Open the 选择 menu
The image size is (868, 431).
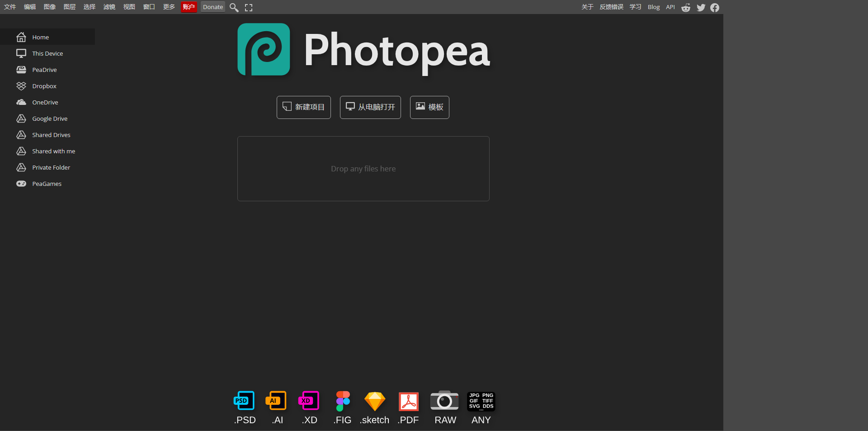pyautogui.click(x=90, y=7)
